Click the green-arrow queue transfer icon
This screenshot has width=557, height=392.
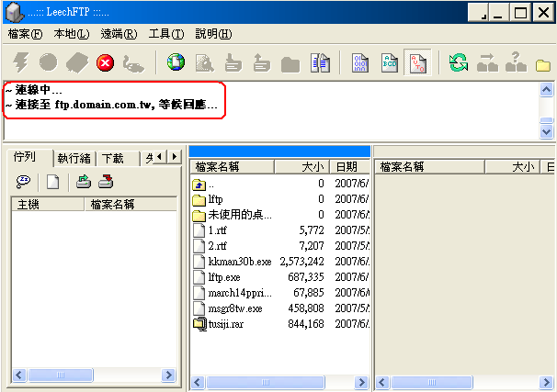tap(84, 181)
